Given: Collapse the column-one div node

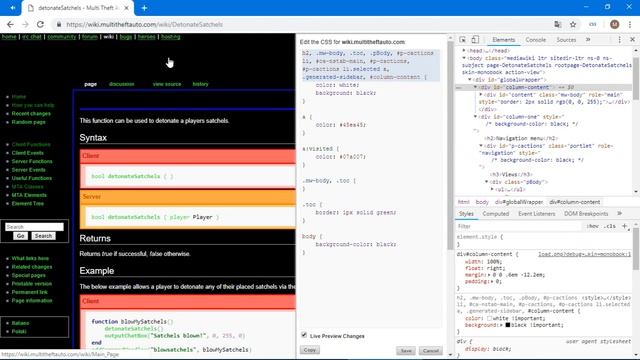Looking at the screenshot, I should point(475,117).
